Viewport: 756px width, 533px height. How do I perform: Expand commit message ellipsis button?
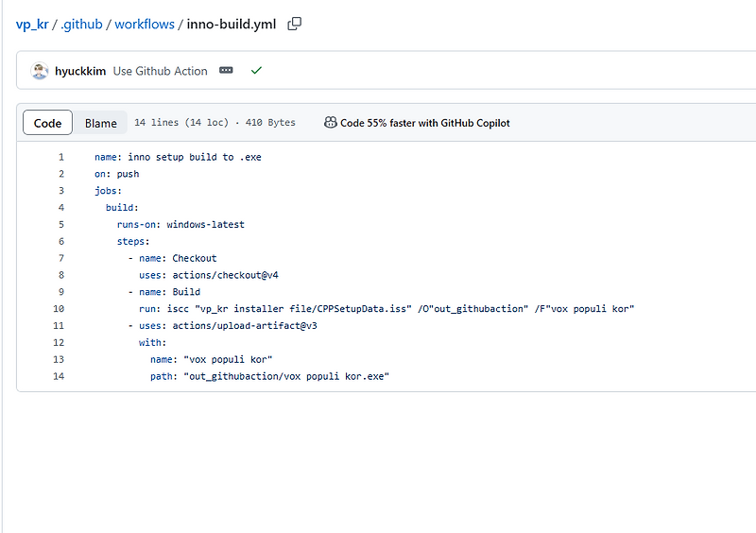(x=226, y=71)
